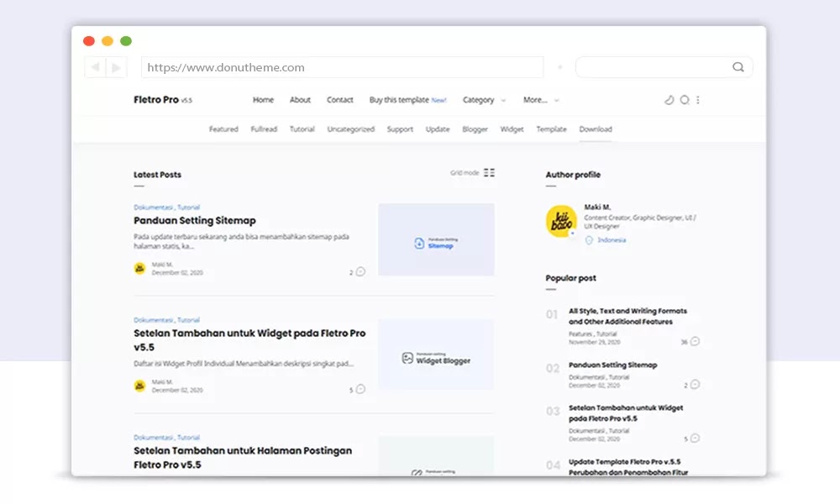Click author avatar under Widget pada Fletro Pro post

click(x=139, y=386)
